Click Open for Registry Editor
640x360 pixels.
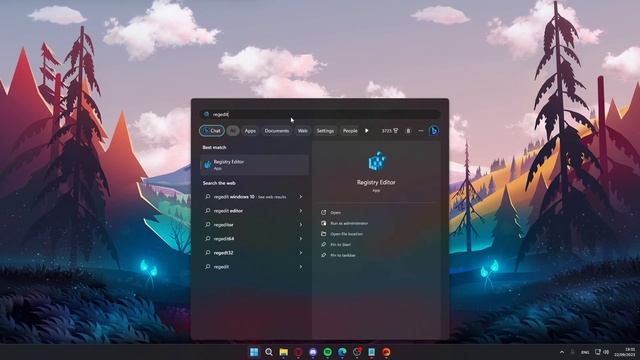coord(336,213)
